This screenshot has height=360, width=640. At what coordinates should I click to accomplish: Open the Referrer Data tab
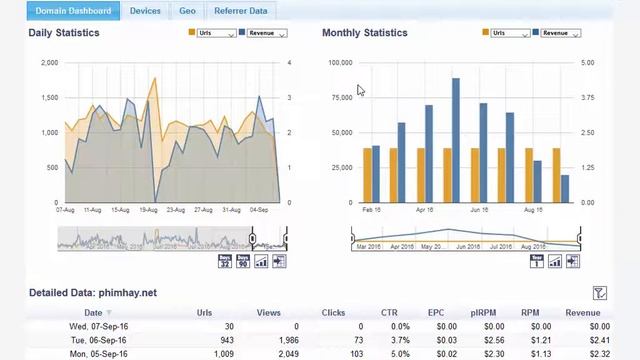[241, 11]
